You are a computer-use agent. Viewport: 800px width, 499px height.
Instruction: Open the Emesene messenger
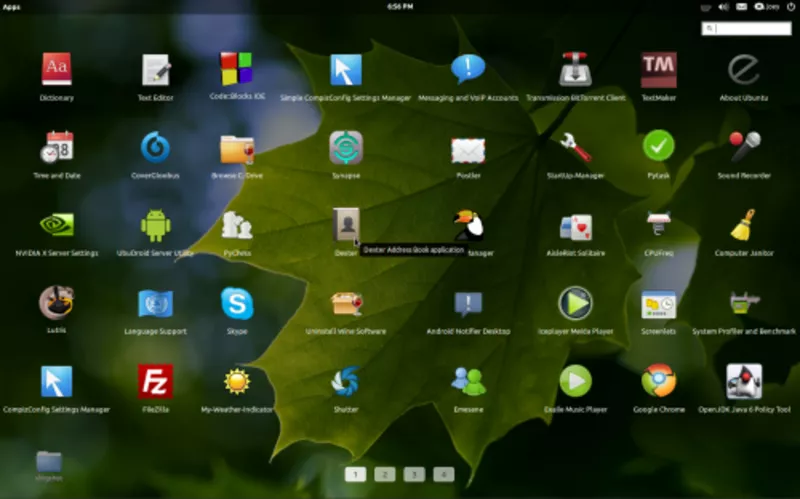pos(468,381)
